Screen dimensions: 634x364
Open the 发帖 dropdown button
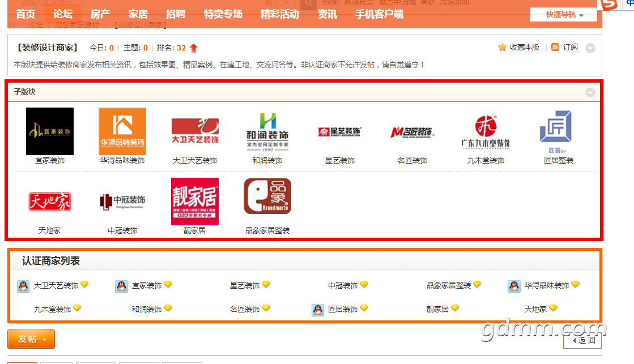(31, 339)
